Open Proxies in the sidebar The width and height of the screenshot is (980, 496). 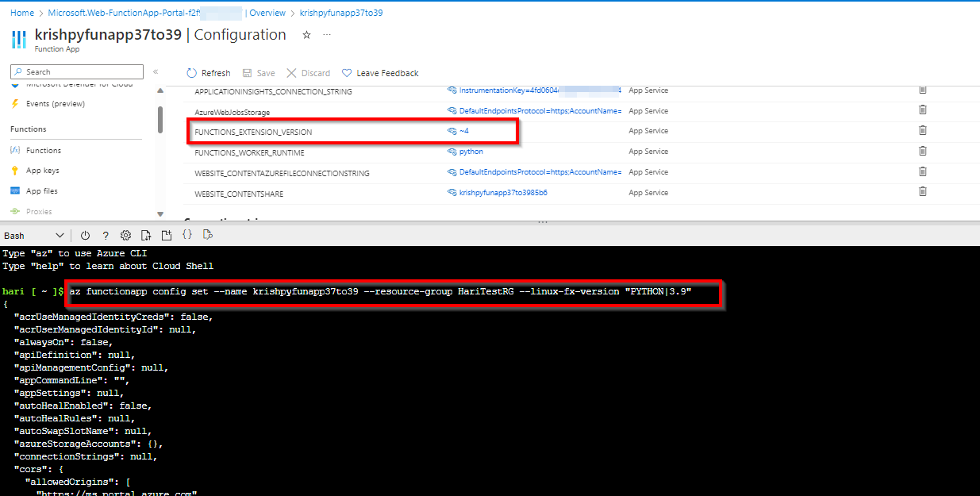[x=39, y=212]
